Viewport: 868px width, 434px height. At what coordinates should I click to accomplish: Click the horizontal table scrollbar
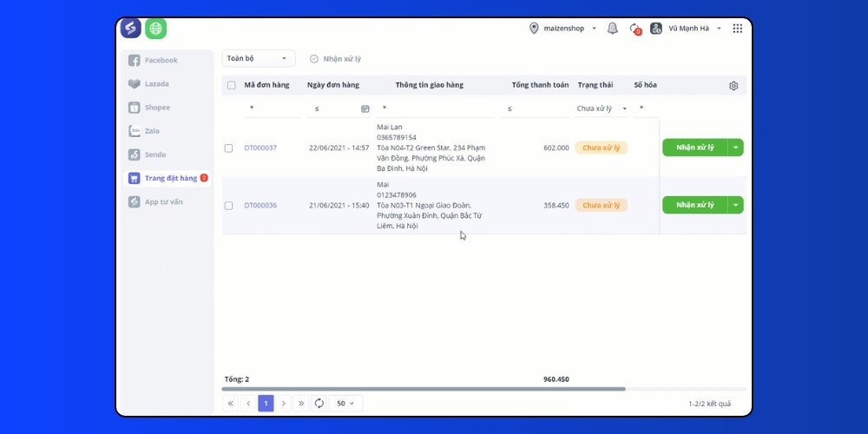tap(434, 389)
